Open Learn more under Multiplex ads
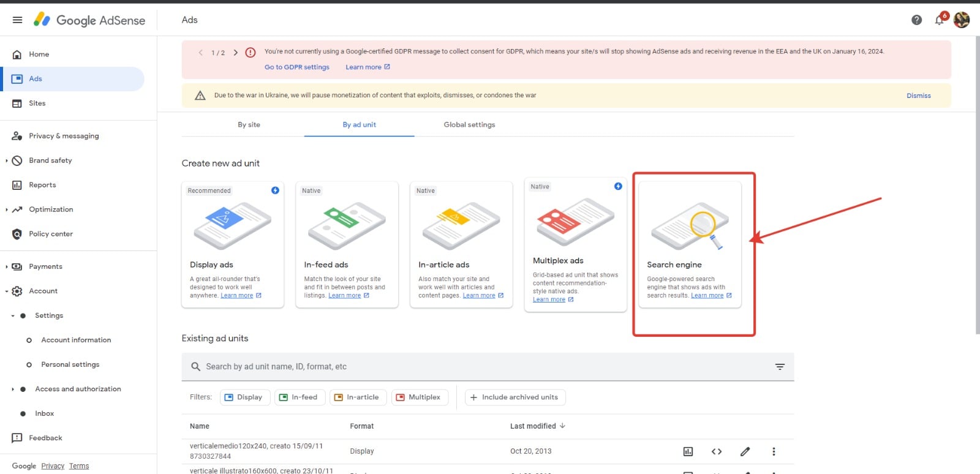This screenshot has width=980, height=474. [553, 300]
